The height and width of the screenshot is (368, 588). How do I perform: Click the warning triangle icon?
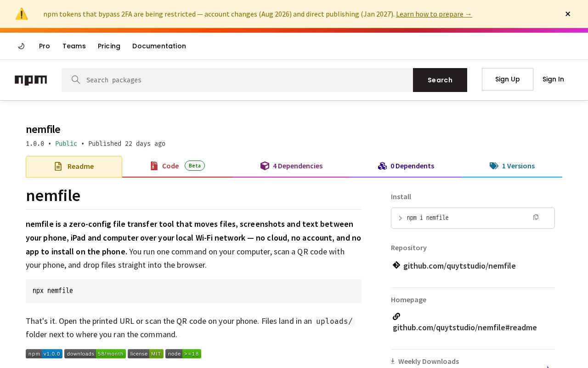click(x=22, y=14)
